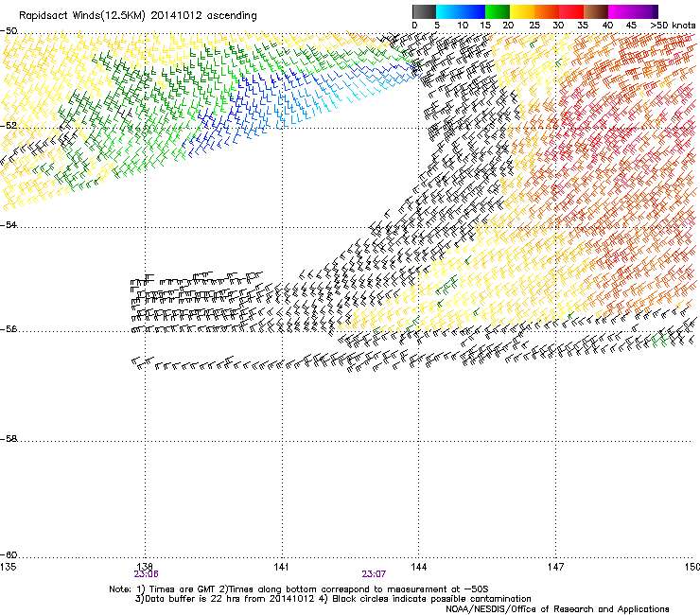Select the green 15-20 knots color band

tap(498, 11)
